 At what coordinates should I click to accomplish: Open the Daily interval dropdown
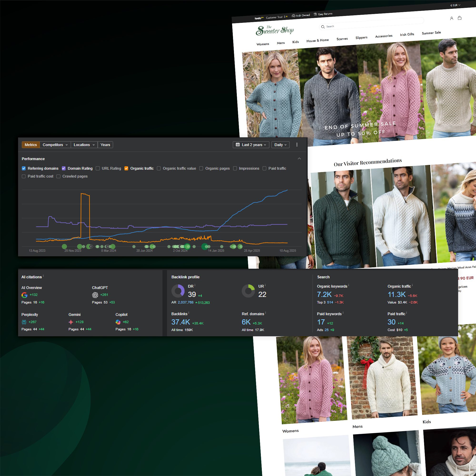[280, 145]
